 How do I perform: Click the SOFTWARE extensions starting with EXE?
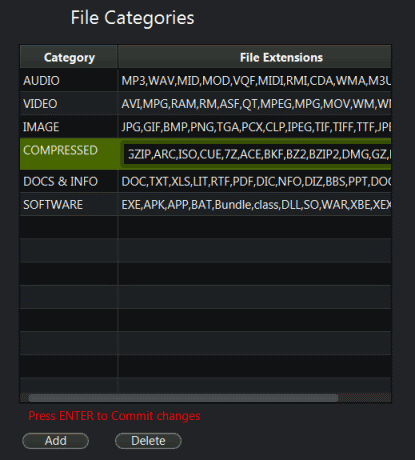click(255, 204)
